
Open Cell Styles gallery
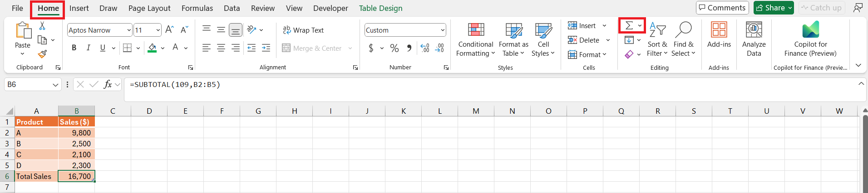543,39
